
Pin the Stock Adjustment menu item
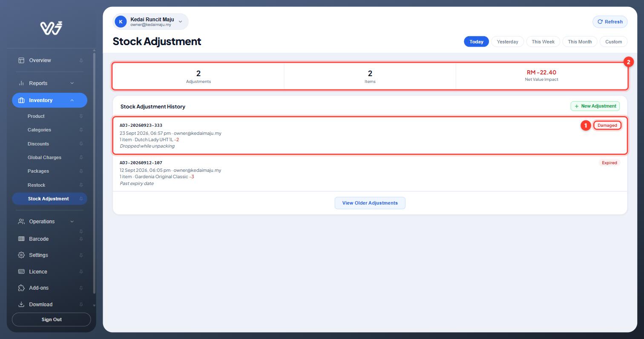tap(81, 199)
